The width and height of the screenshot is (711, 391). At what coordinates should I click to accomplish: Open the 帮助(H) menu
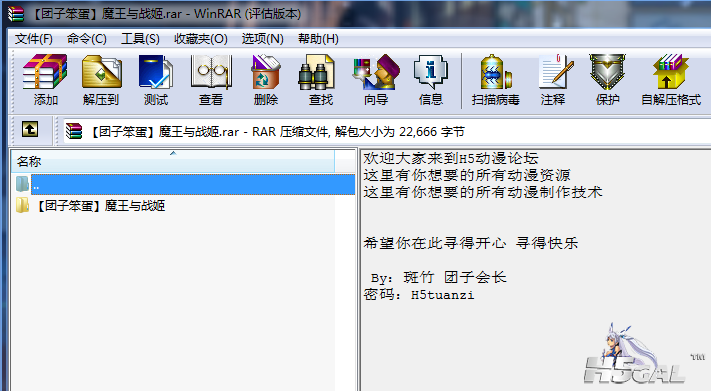click(x=318, y=39)
